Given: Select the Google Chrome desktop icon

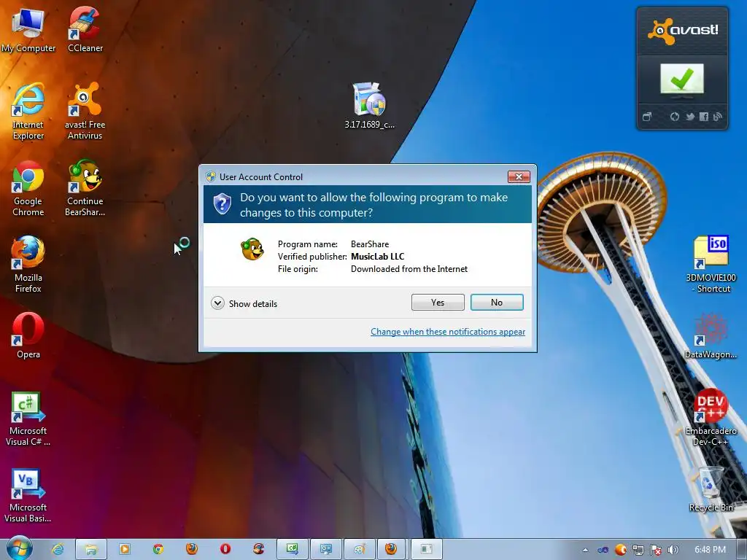Looking at the screenshot, I should coord(28,188).
